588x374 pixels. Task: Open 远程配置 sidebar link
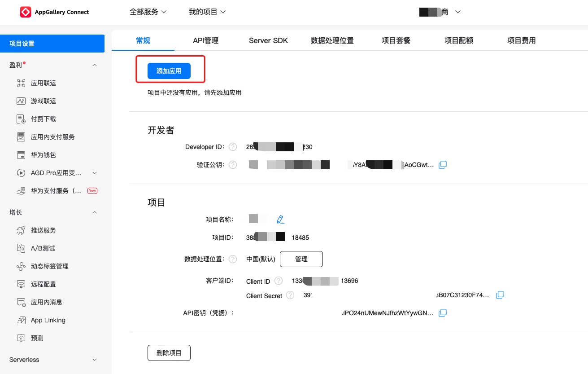coord(44,284)
